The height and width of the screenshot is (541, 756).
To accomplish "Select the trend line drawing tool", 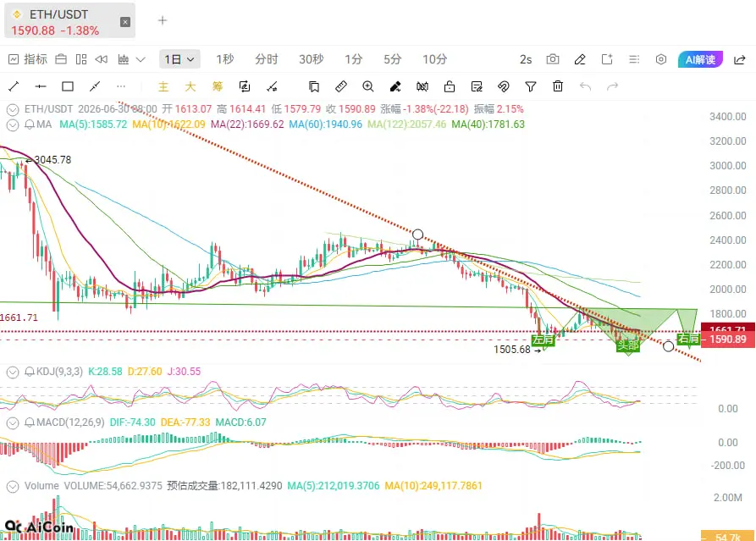I will (x=14, y=86).
